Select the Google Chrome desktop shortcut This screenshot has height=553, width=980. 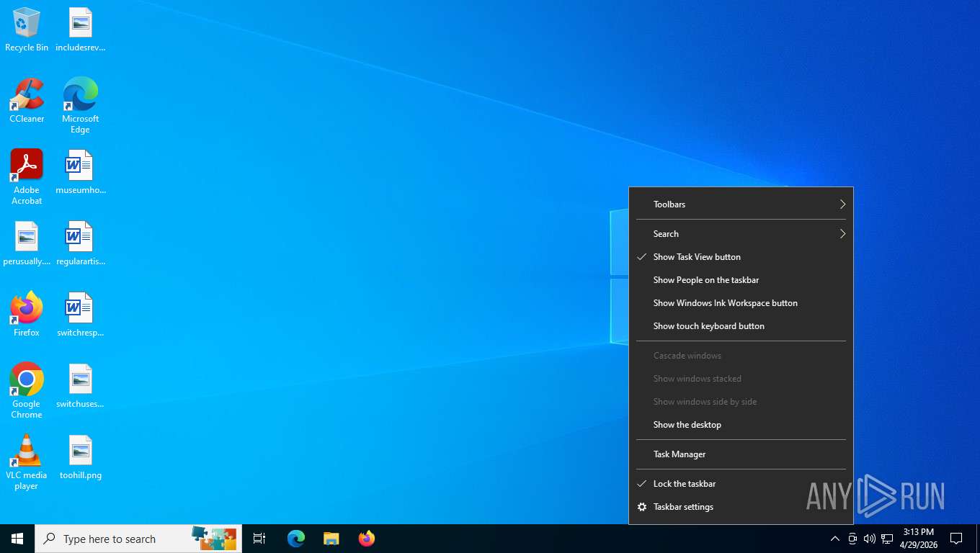[x=27, y=390]
